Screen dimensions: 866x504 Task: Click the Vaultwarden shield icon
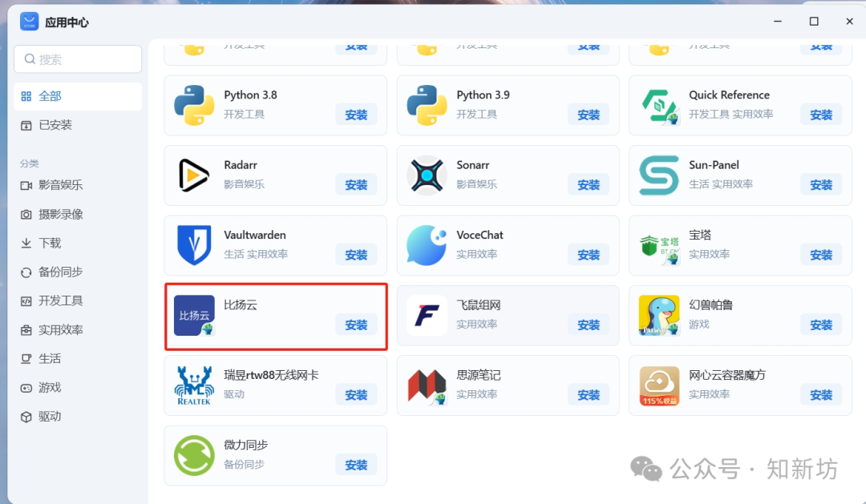click(x=194, y=245)
